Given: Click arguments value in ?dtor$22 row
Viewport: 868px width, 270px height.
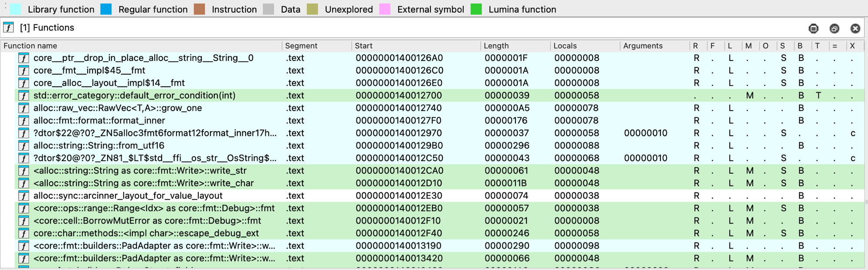Looking at the screenshot, I should coord(646,133).
